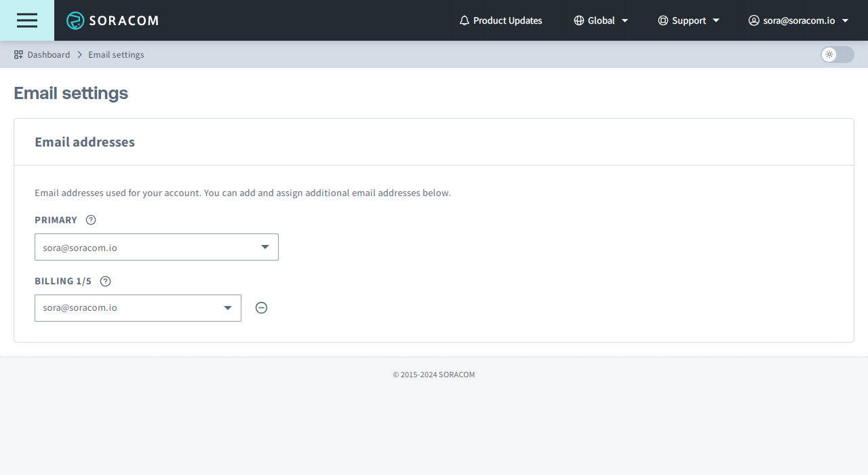Expand the Billing email dropdown
This screenshot has height=475, width=868.
tap(228, 308)
